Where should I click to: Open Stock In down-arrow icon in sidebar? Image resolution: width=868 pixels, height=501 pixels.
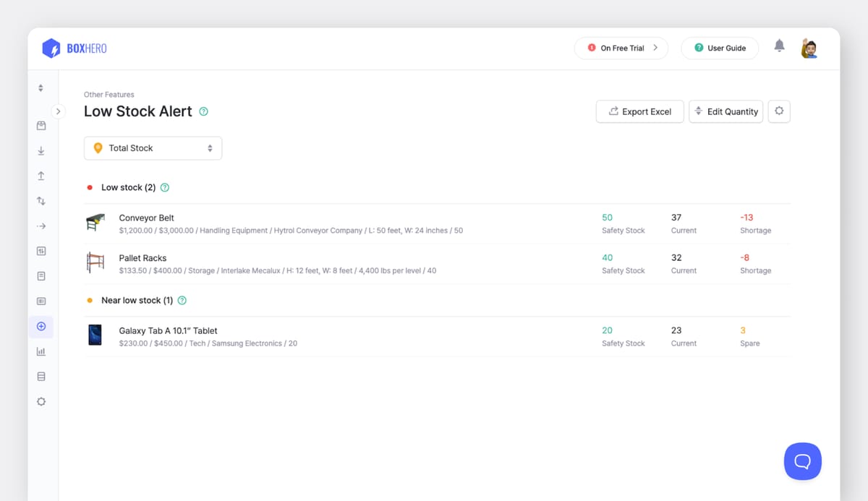[x=41, y=151]
